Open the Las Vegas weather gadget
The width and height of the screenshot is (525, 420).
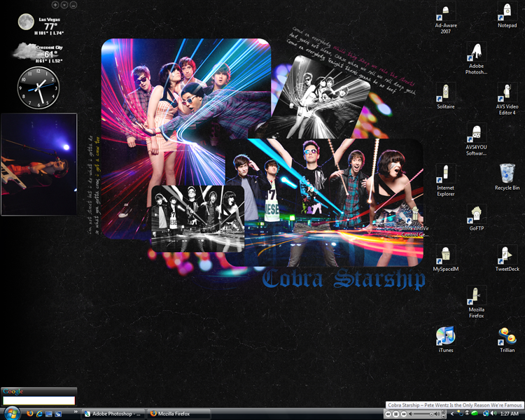click(41, 24)
